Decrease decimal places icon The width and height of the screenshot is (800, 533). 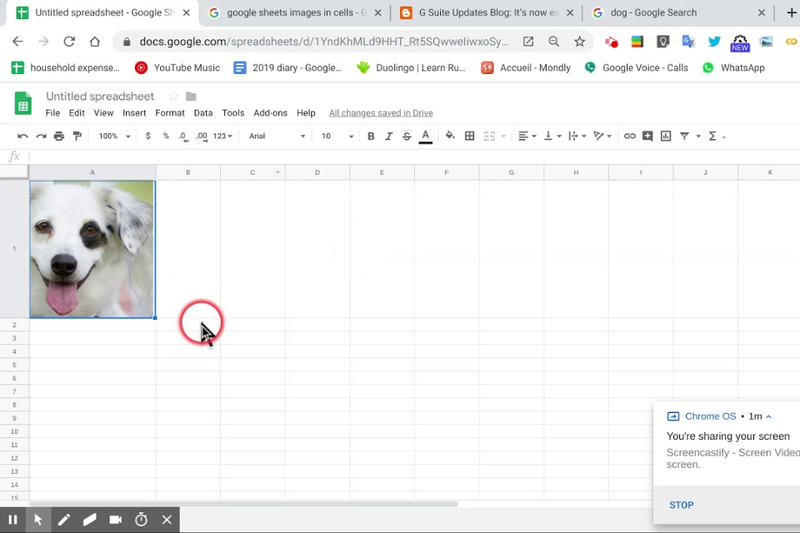[183, 136]
